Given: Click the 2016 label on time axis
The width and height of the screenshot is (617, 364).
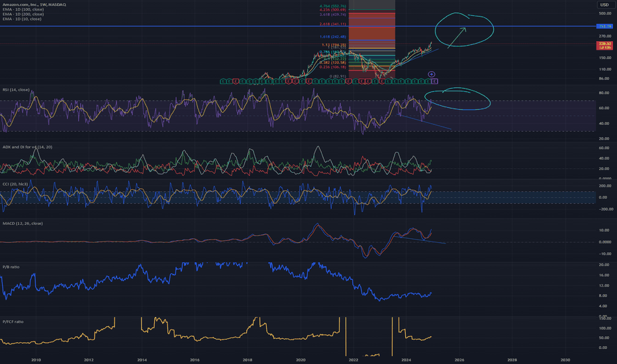Looking at the screenshot, I should click(x=195, y=359).
